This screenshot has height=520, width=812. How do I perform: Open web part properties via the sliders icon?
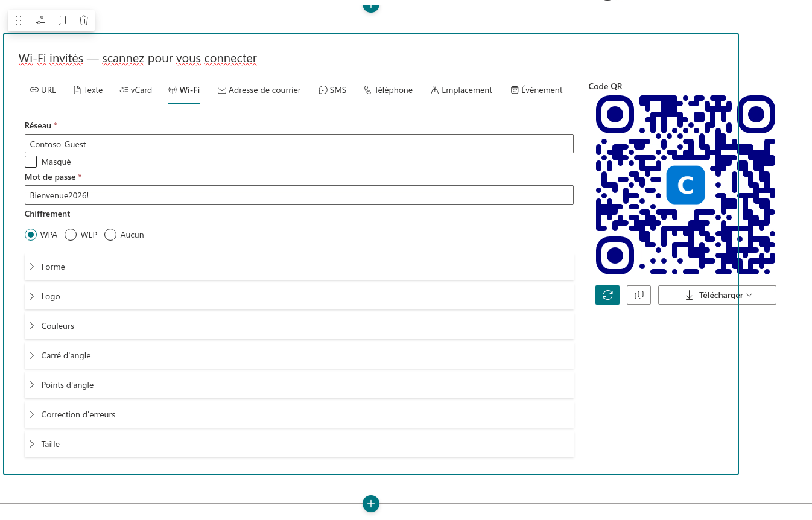40,21
